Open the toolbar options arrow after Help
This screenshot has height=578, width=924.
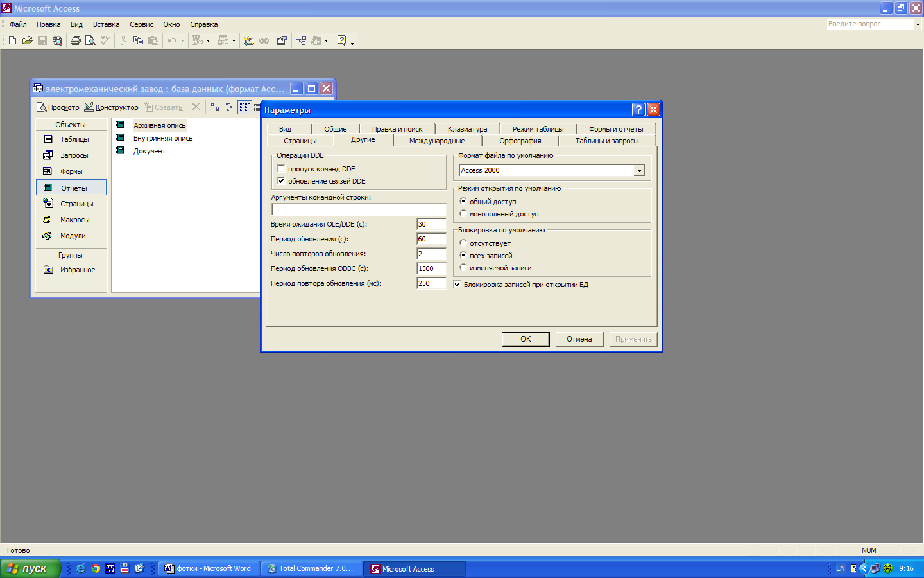point(352,42)
